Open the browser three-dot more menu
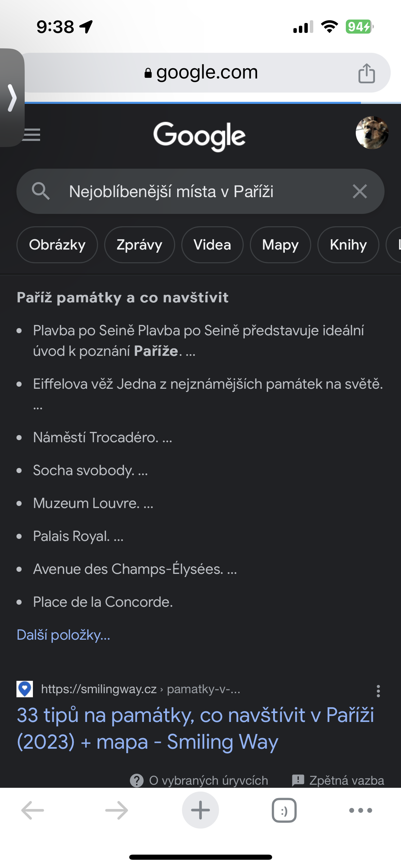Viewport: 401px width, 868px height. tap(360, 810)
